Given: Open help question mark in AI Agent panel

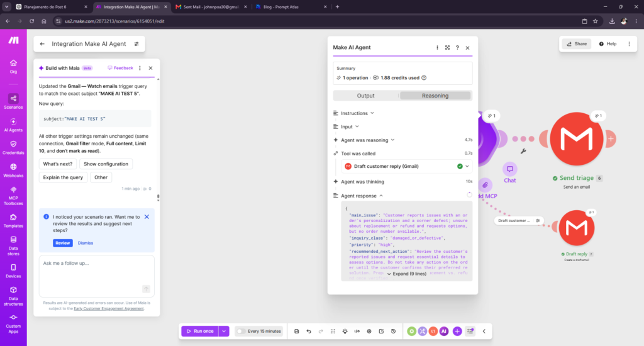Looking at the screenshot, I should [458, 48].
